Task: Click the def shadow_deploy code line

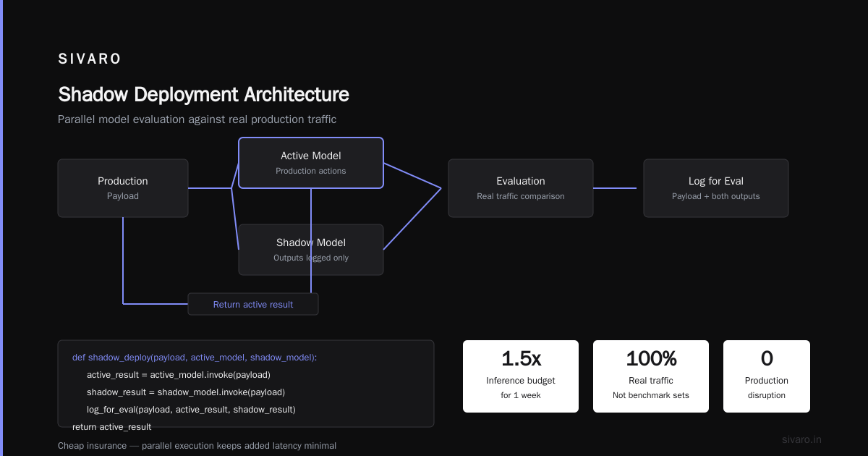Action: 195,358
